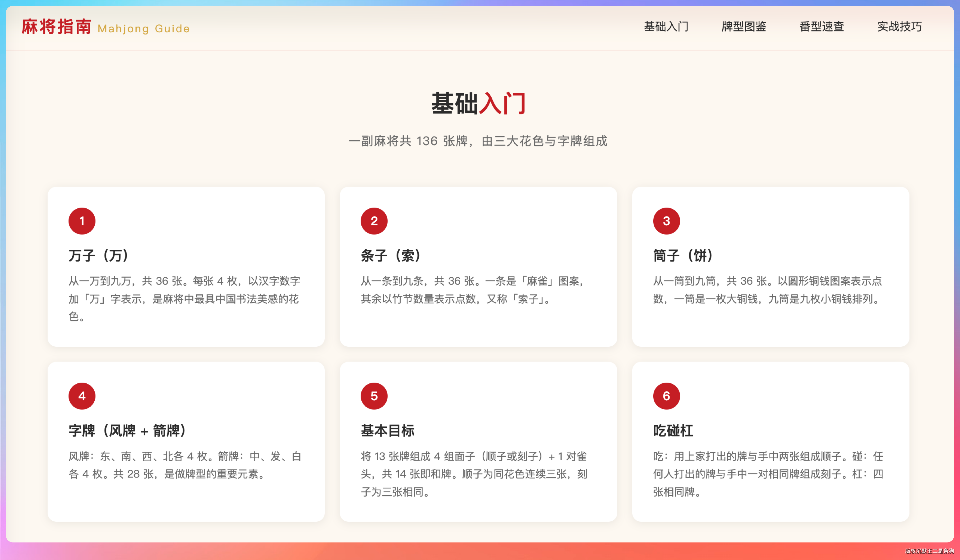Click the 吃碰杠 card heading

click(673, 431)
